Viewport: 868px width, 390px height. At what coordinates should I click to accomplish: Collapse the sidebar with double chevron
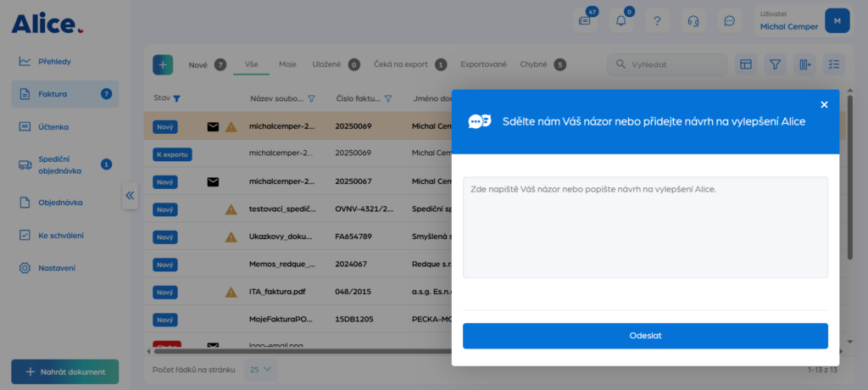click(130, 196)
